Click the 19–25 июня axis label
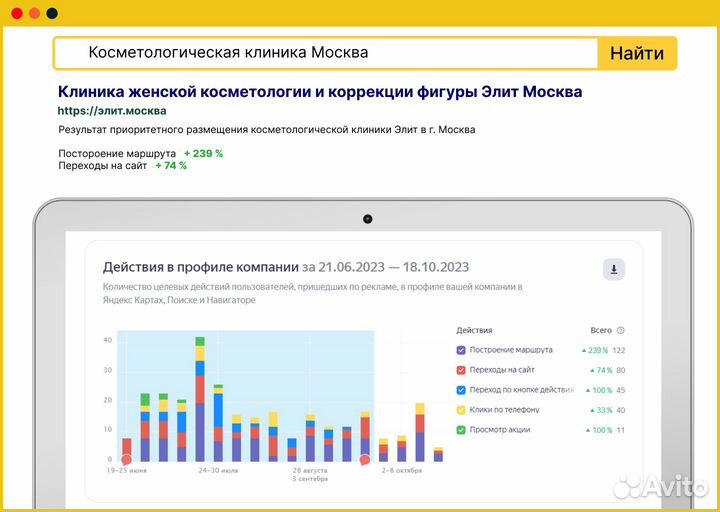Viewport: 720px width, 512px height. pyautogui.click(x=126, y=471)
